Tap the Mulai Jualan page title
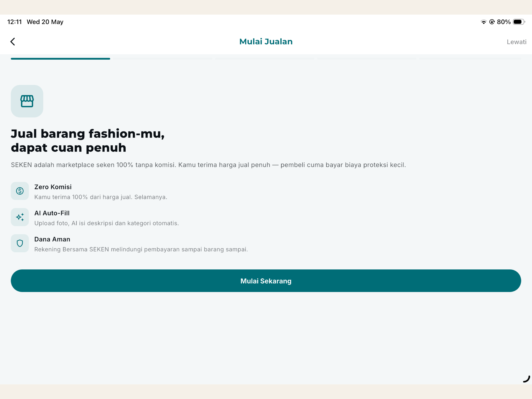Screen dimensions: 532x399 266,42
